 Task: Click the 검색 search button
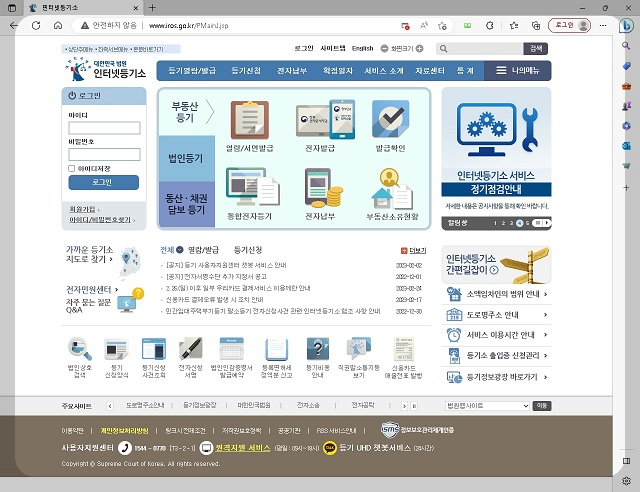click(536, 49)
